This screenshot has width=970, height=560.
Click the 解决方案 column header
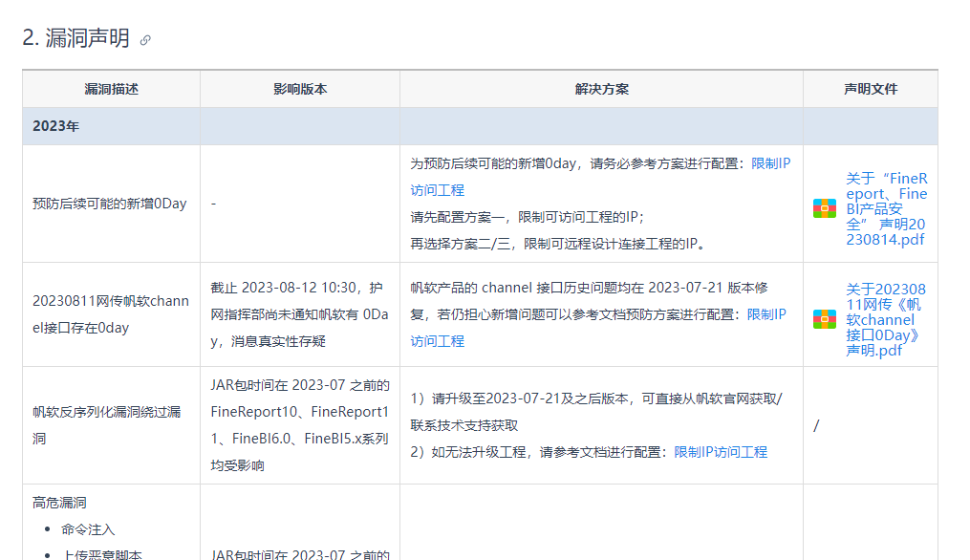(x=601, y=89)
